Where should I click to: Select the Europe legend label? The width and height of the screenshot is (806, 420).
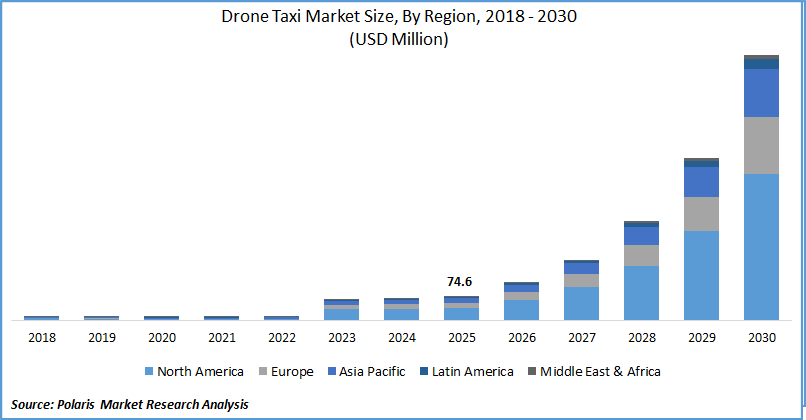292,372
